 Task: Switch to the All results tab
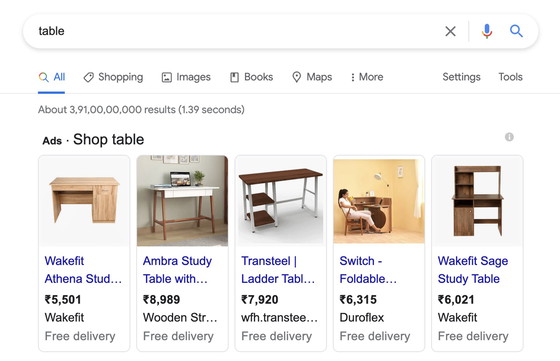(x=52, y=77)
